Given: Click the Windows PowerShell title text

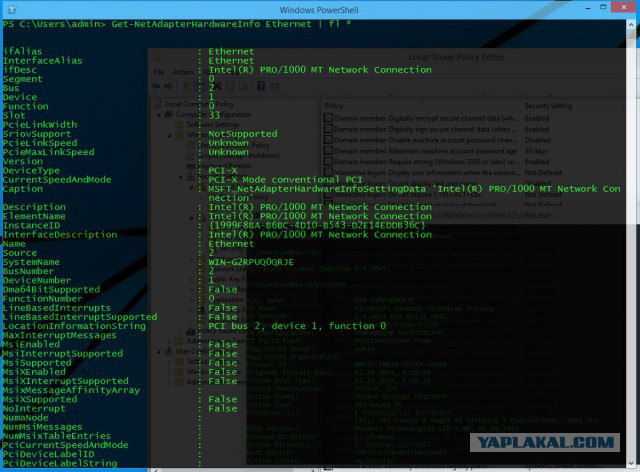Looking at the screenshot, I should [x=319, y=10].
